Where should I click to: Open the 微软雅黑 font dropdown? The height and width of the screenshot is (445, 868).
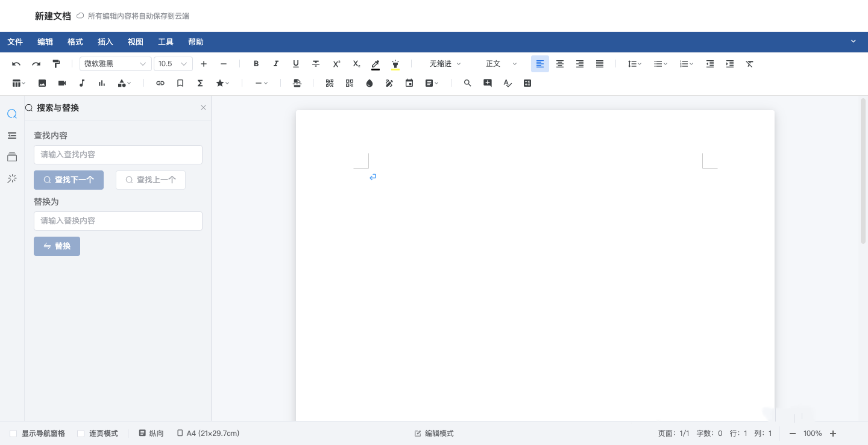click(116, 64)
